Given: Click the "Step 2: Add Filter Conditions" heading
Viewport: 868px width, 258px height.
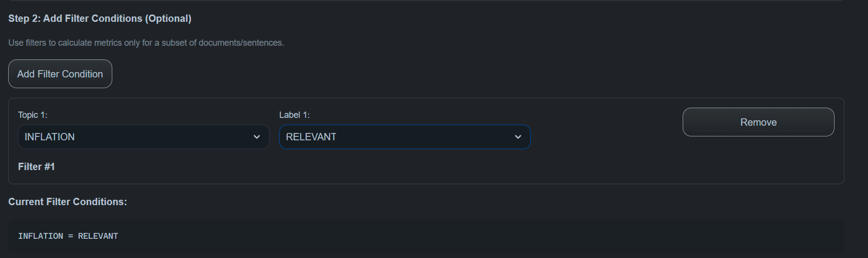Looking at the screenshot, I should point(100,19).
